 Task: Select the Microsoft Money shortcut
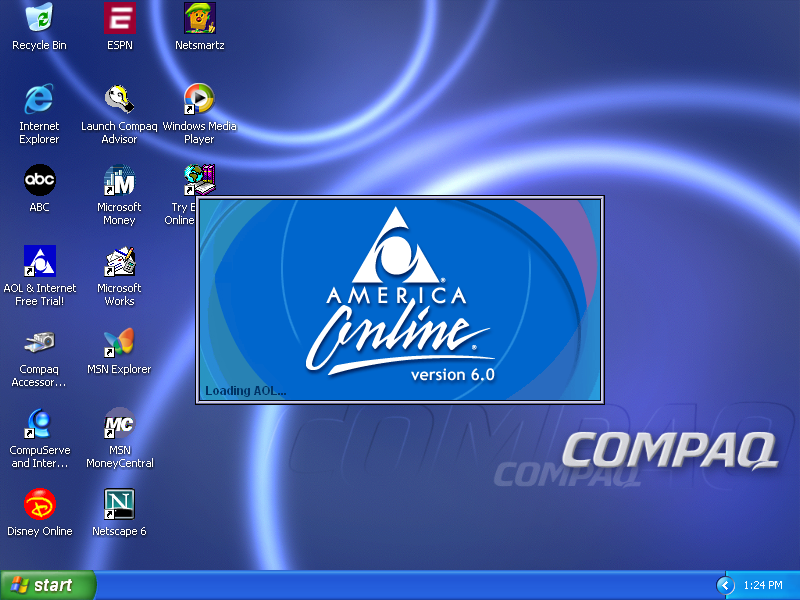point(119,180)
